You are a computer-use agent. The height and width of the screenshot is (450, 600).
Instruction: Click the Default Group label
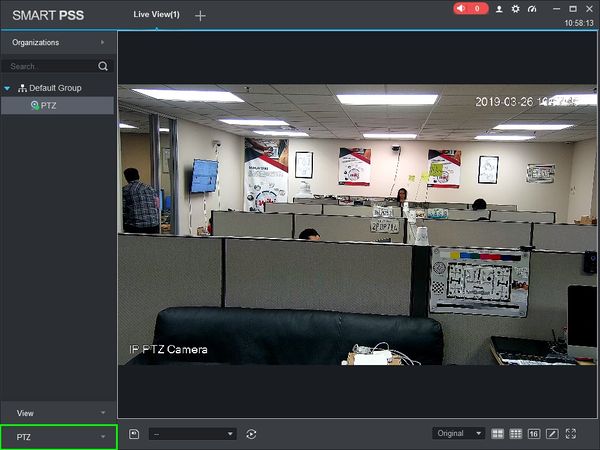point(55,88)
